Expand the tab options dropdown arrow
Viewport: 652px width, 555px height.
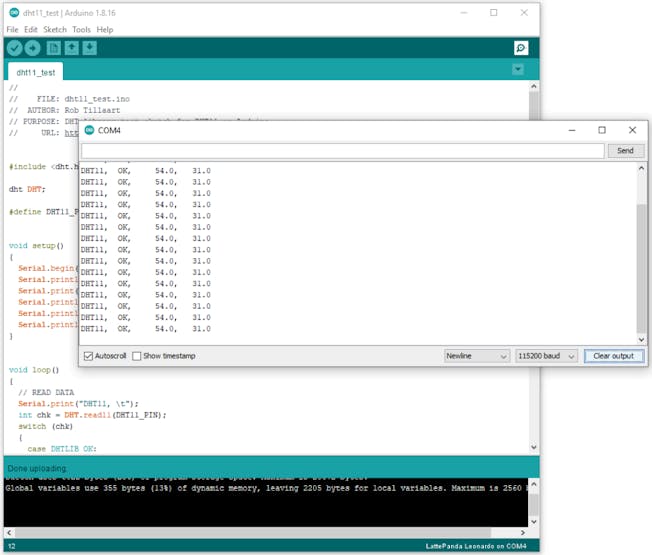(517, 70)
